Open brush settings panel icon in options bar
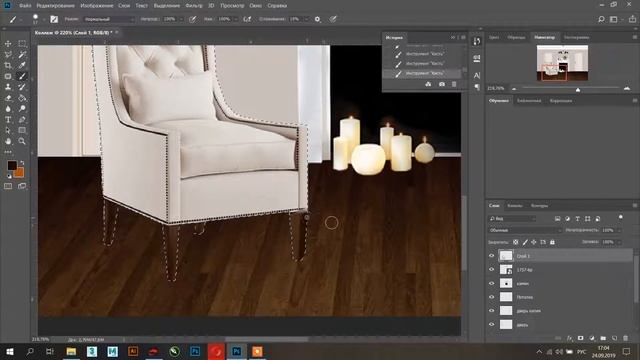Screen dimensions: 640x360 pos(54,19)
